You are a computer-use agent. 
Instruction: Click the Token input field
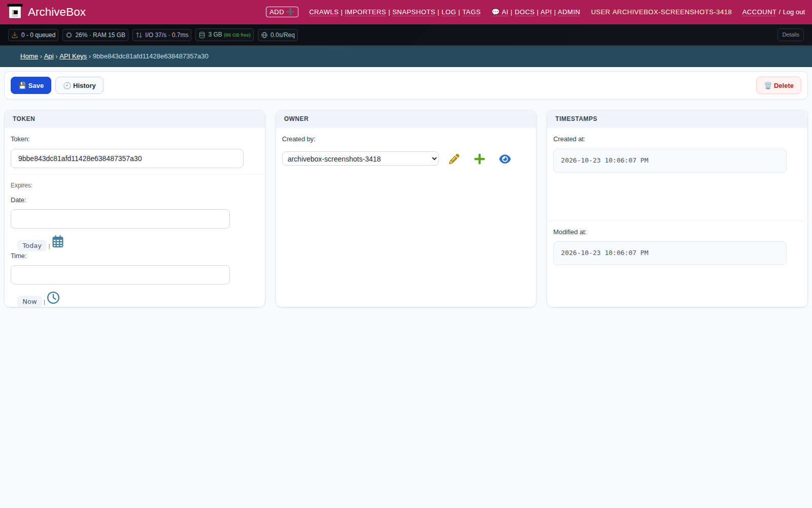127,158
